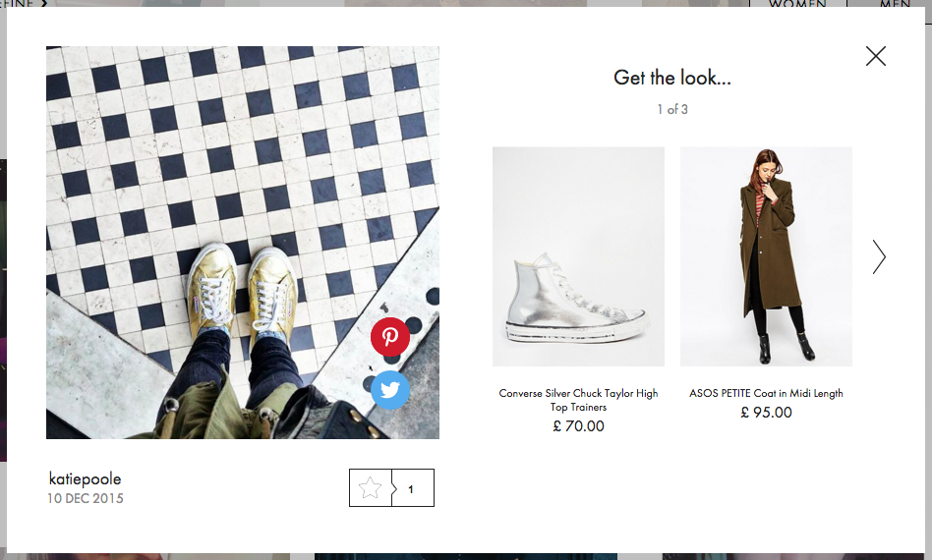Screen dimensions: 932x560
Task: Switch to the WOMEN tab
Action: click(x=797, y=4)
